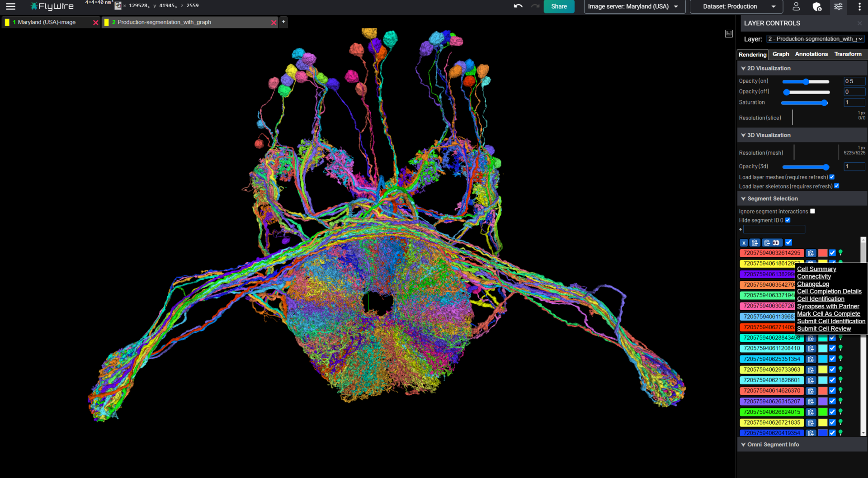This screenshot has height=478, width=868.
Task: Click the Mark Cell As Complete link
Action: (828, 314)
